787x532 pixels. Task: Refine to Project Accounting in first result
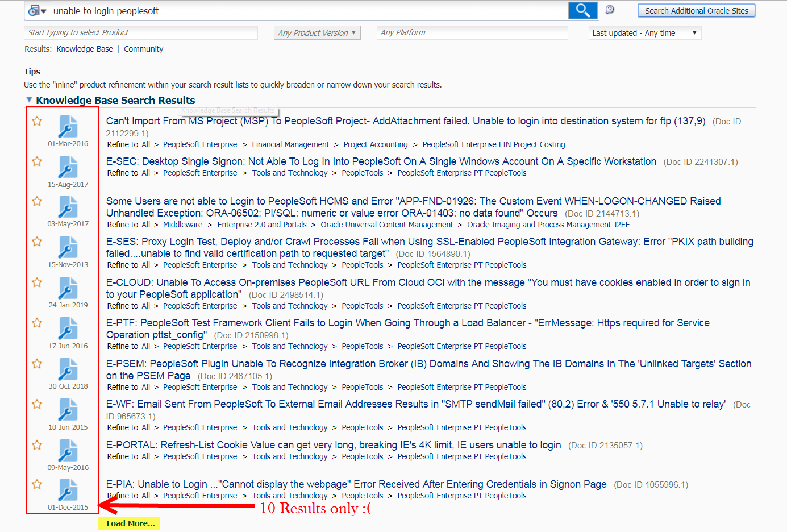[376, 144]
